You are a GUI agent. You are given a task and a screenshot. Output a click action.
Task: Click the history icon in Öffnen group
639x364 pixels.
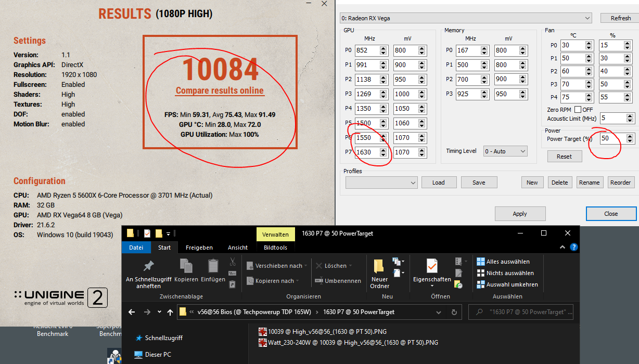458,284
